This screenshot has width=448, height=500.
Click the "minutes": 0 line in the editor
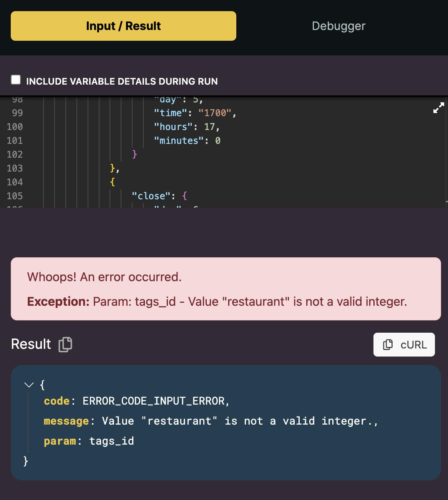point(187,140)
